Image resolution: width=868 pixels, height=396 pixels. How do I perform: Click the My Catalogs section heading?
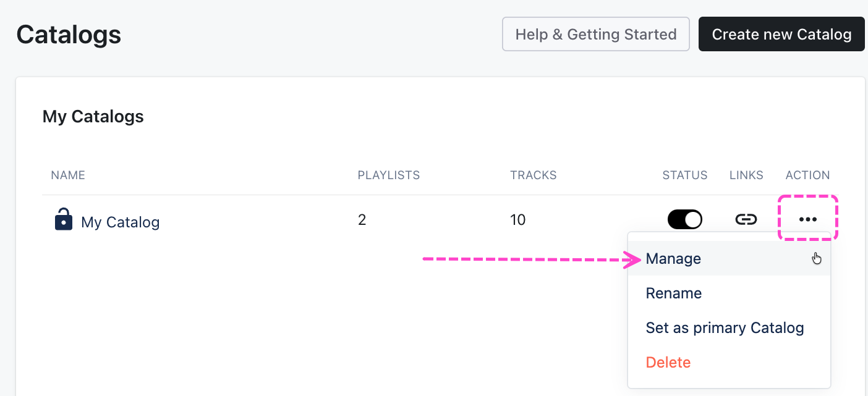(x=93, y=117)
